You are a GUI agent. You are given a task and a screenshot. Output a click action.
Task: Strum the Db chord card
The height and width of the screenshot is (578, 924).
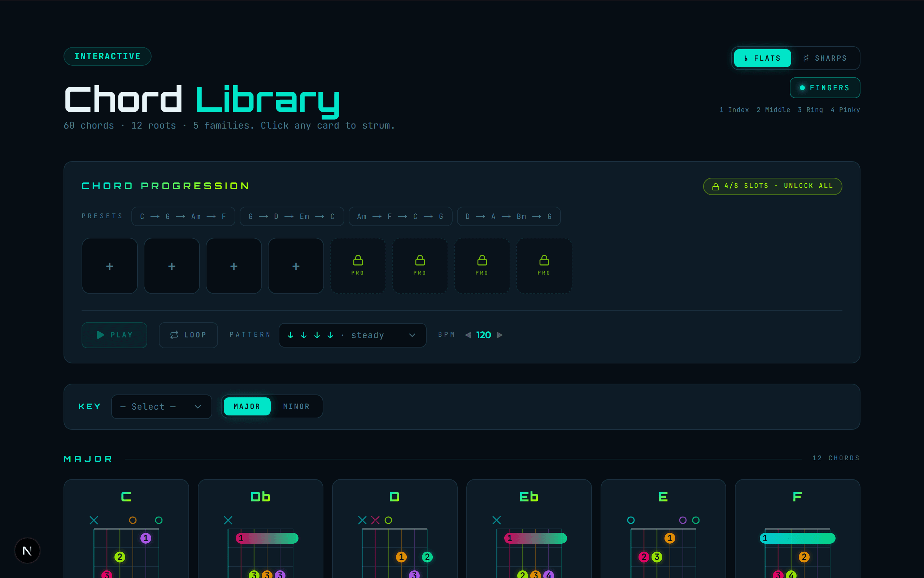pyautogui.click(x=260, y=529)
